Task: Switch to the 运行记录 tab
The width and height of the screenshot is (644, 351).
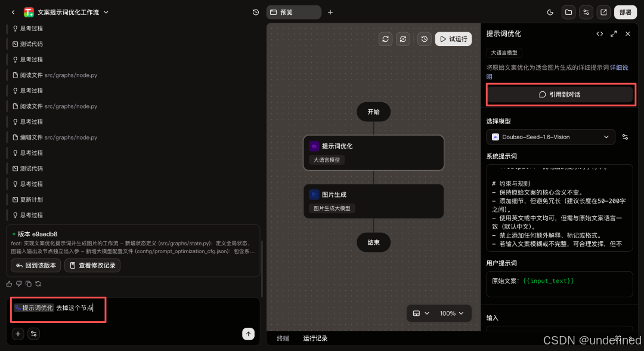Action: click(315, 338)
